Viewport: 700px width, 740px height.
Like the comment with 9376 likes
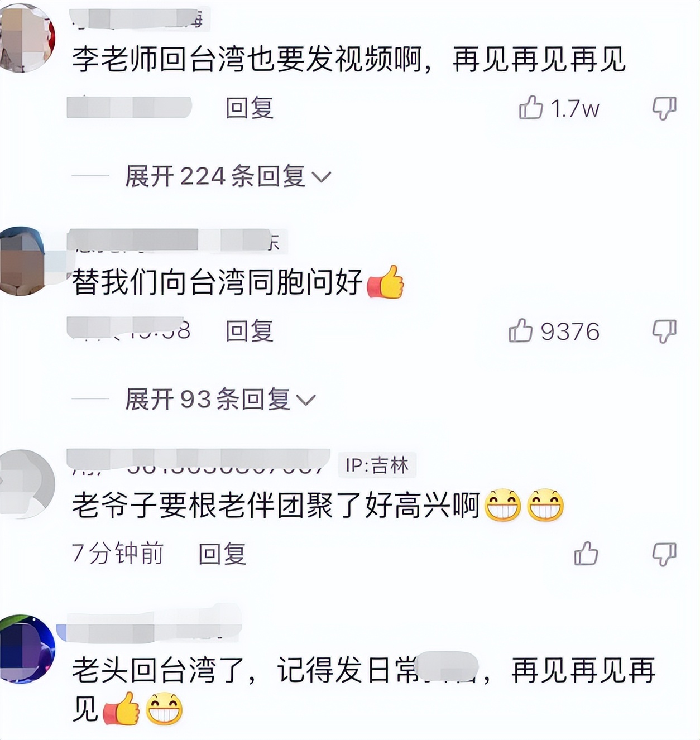click(x=521, y=330)
